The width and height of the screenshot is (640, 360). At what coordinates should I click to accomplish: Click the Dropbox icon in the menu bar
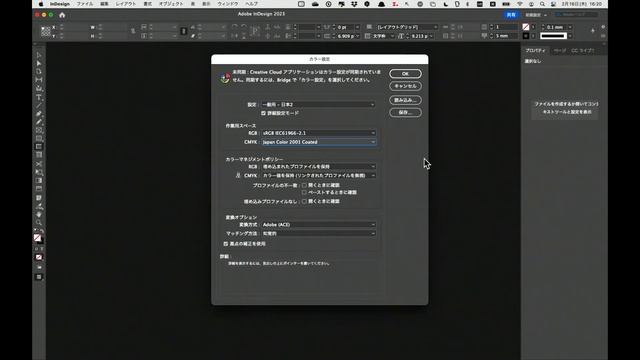354,4
